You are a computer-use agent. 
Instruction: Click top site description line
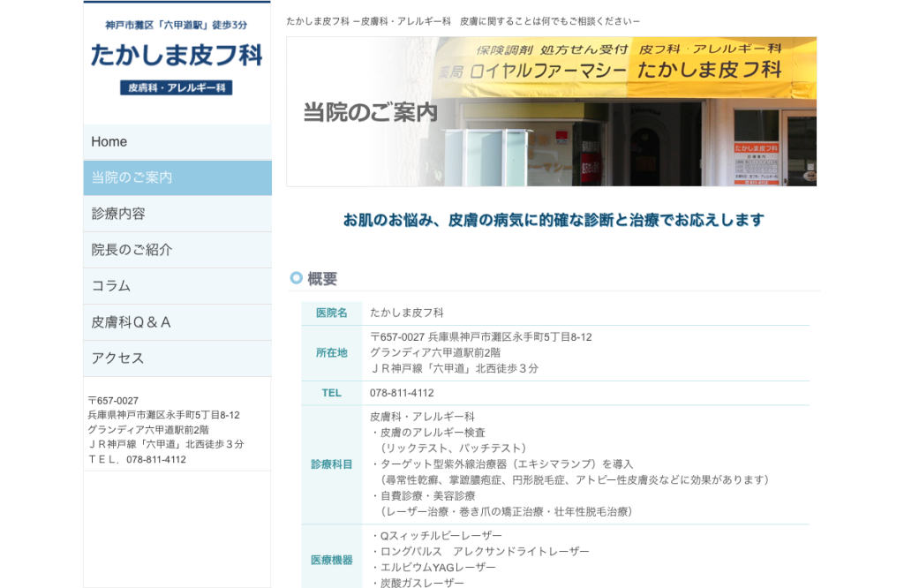[463, 21]
